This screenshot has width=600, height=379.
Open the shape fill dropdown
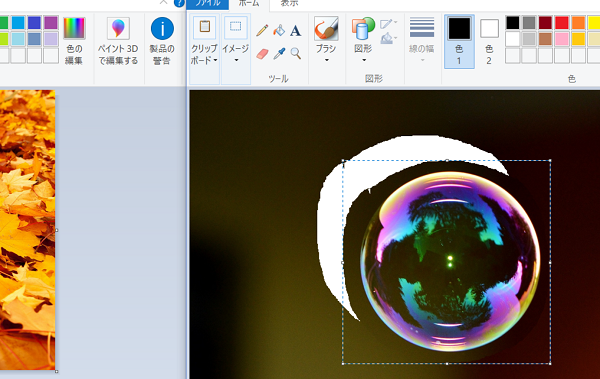tap(389, 38)
